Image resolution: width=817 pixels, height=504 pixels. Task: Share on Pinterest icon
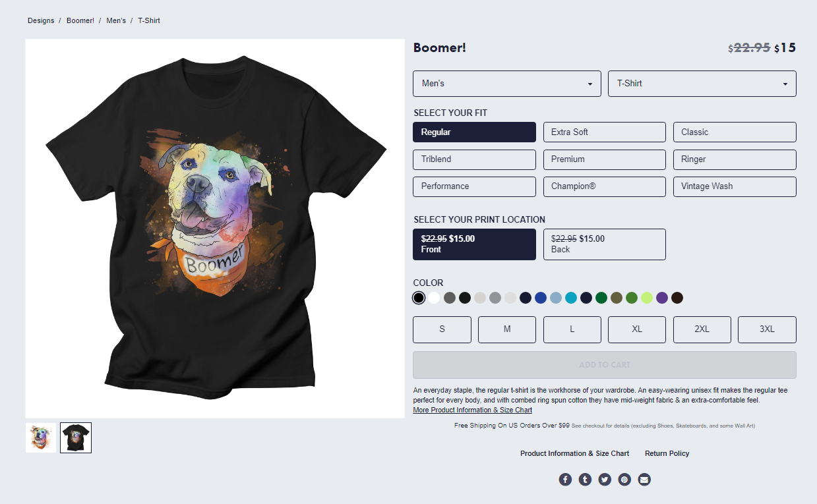624,479
